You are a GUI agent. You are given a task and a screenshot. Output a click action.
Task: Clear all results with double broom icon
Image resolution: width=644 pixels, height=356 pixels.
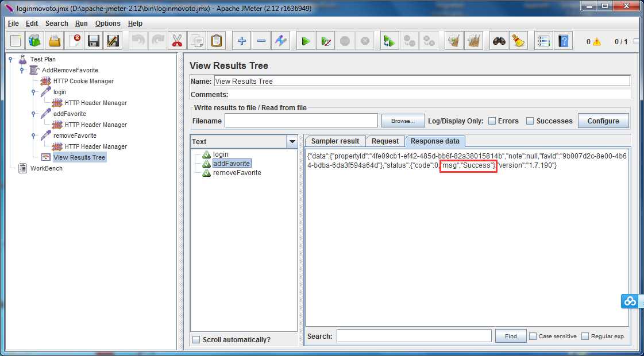pyautogui.click(x=473, y=41)
